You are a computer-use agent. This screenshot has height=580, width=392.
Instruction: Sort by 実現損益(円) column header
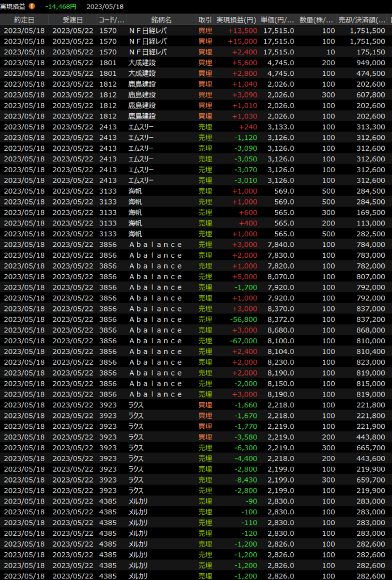pyautogui.click(x=237, y=20)
